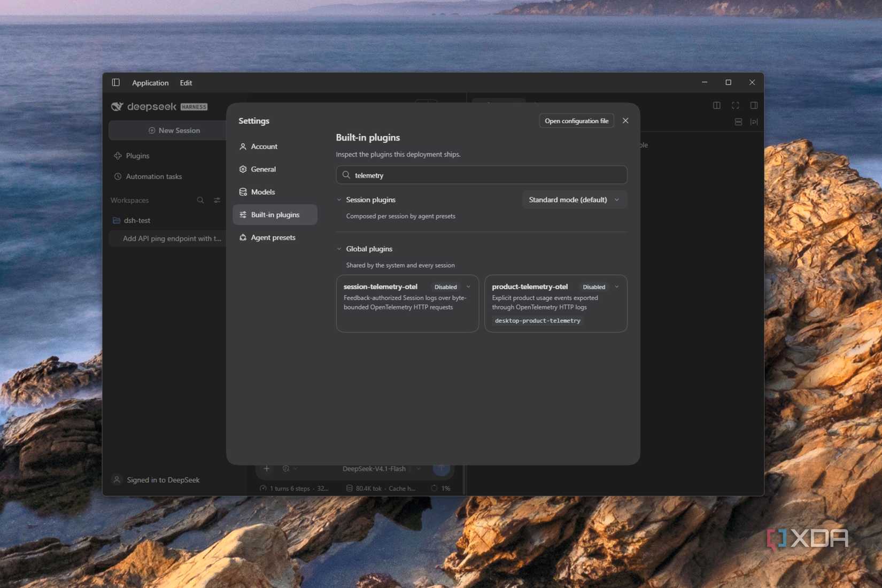Click the stacked rows layout icon
The width and height of the screenshot is (882, 588).
(738, 122)
